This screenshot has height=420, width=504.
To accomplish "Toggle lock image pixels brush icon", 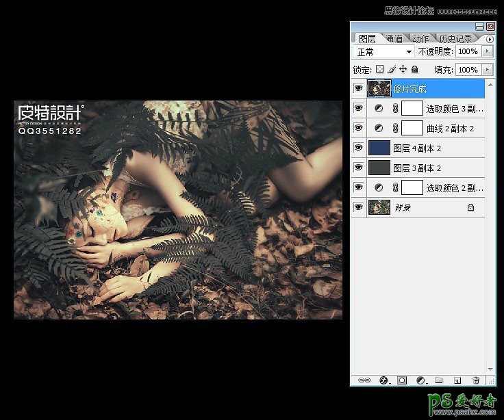I will [392, 70].
